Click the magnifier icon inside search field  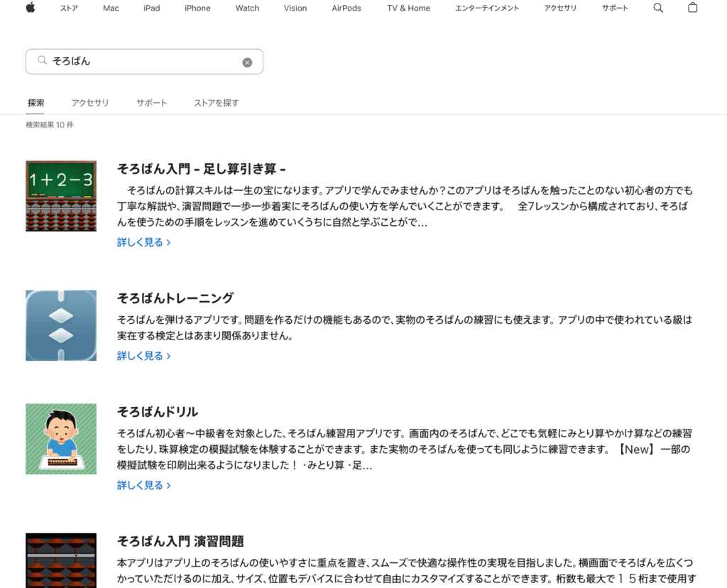43,61
